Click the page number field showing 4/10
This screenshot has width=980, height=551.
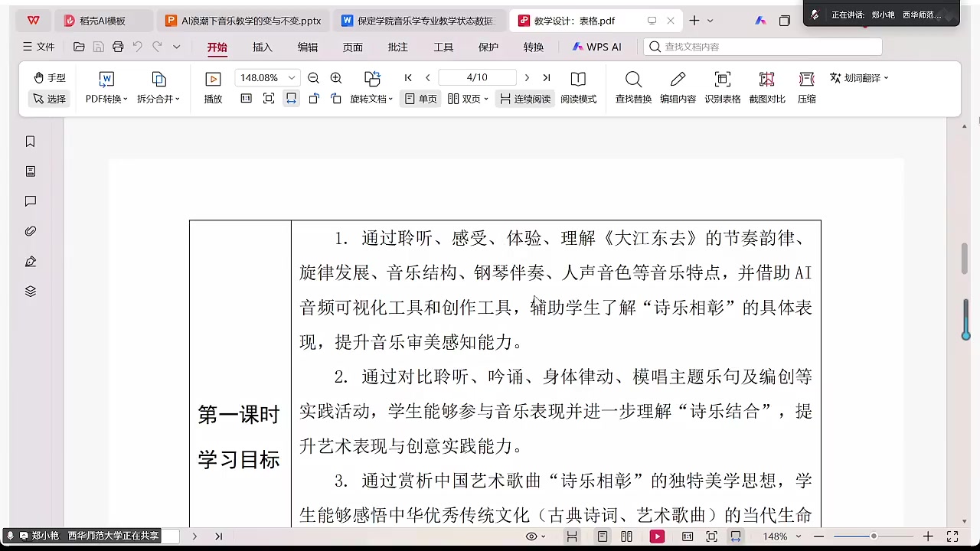coord(477,78)
